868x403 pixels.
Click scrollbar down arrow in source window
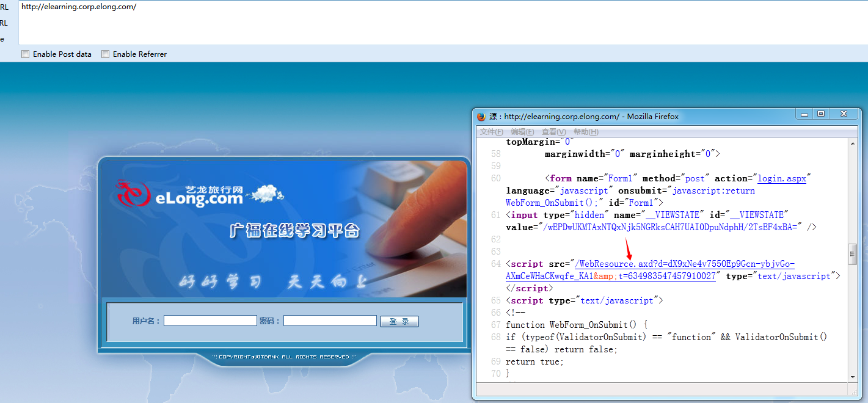click(853, 377)
